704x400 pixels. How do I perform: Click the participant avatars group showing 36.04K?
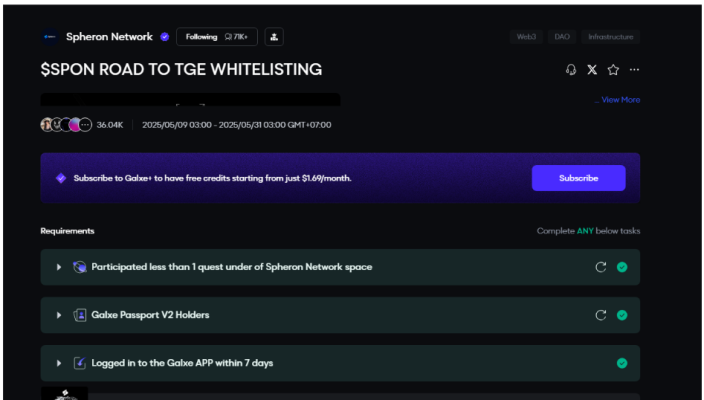(x=66, y=125)
